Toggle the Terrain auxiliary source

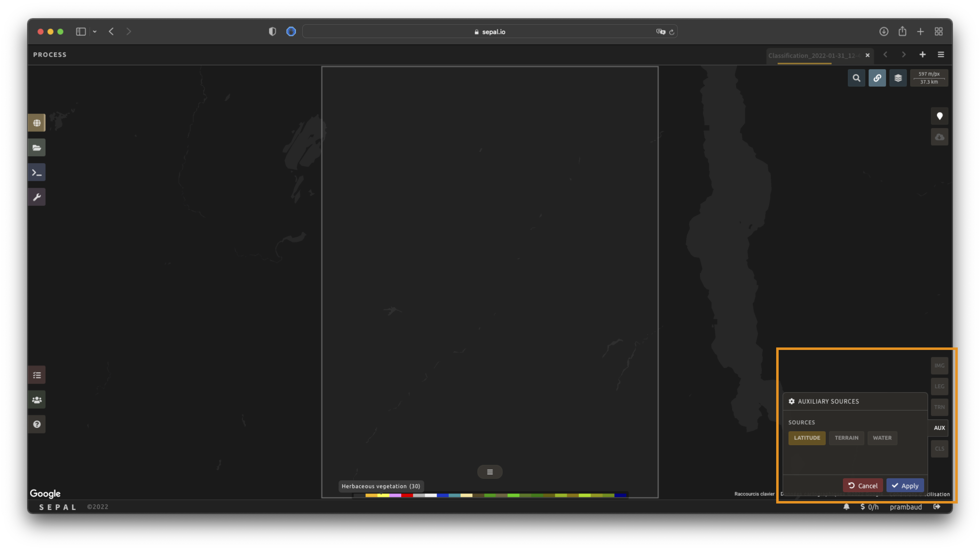pyautogui.click(x=846, y=438)
